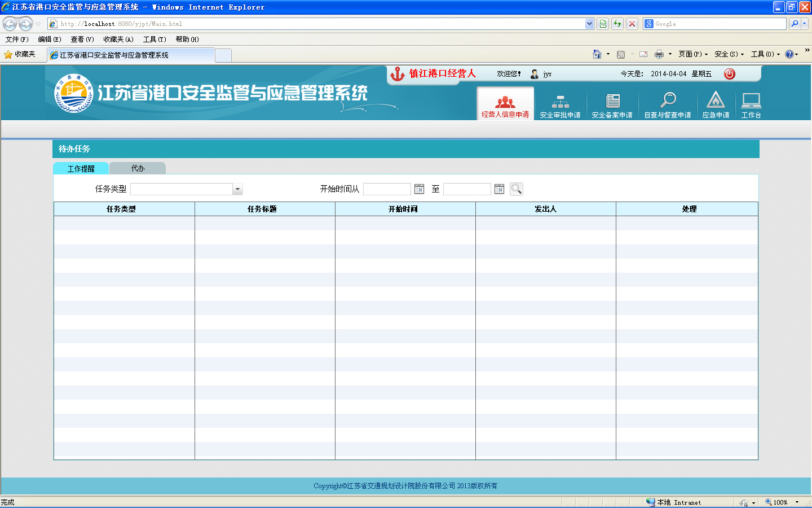
Task: Open start date calendar picker
Action: point(419,189)
